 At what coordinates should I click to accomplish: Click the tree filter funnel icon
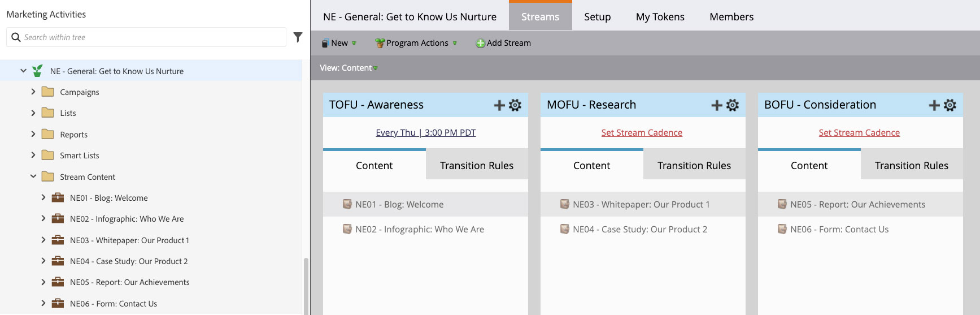pos(298,37)
